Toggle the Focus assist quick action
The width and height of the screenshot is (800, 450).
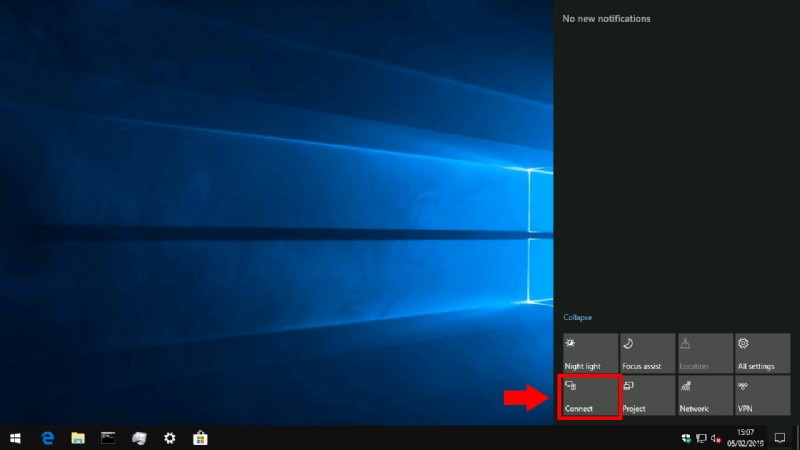tap(647, 353)
